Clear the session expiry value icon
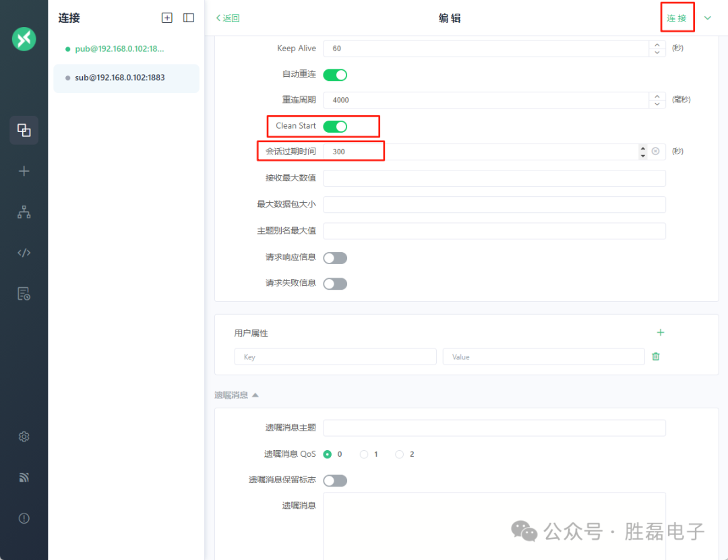Image resolution: width=728 pixels, height=560 pixels. click(x=655, y=152)
